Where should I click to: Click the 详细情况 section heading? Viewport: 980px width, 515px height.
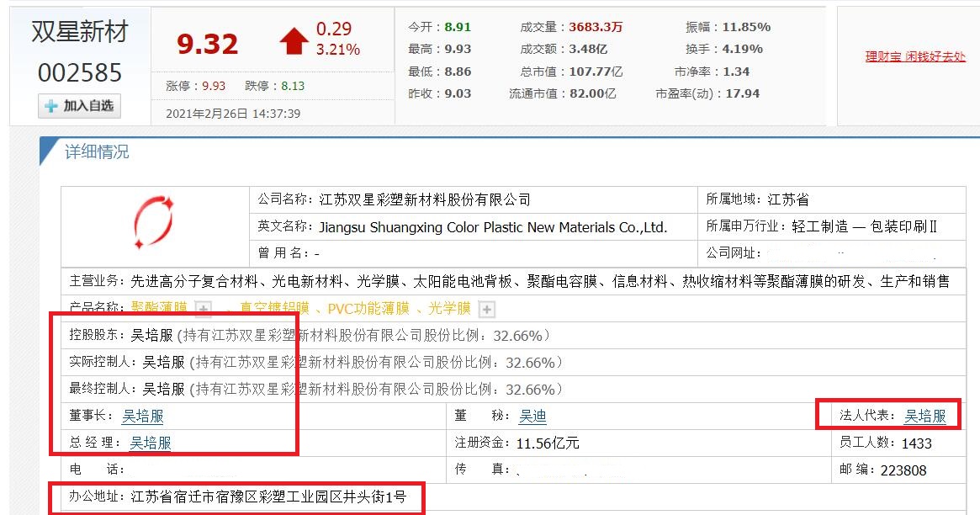click(x=97, y=151)
